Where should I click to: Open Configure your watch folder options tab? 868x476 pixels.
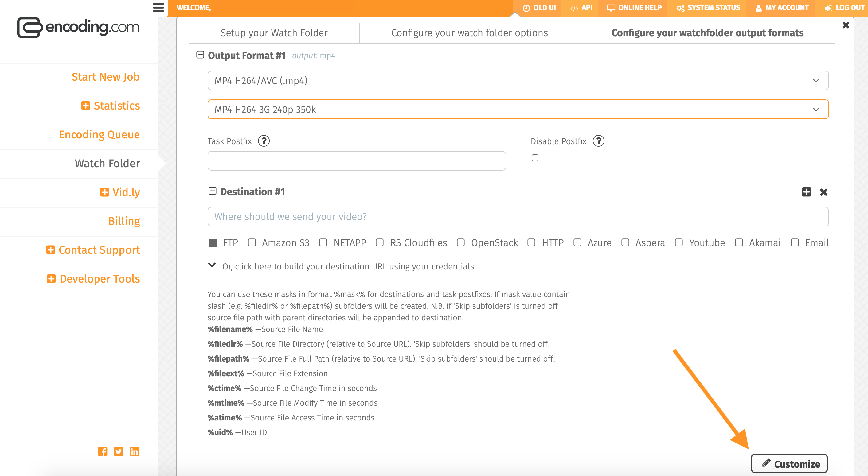[x=469, y=33]
